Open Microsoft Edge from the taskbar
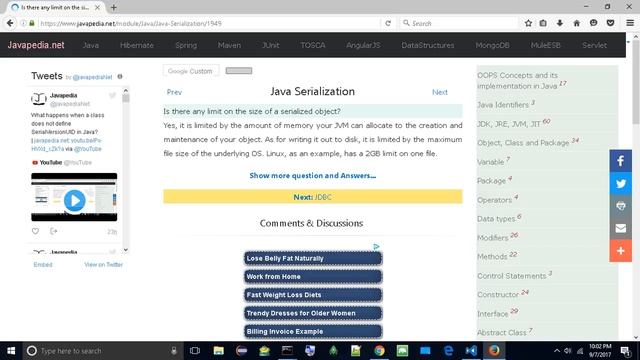The image size is (640, 360). tap(448, 351)
